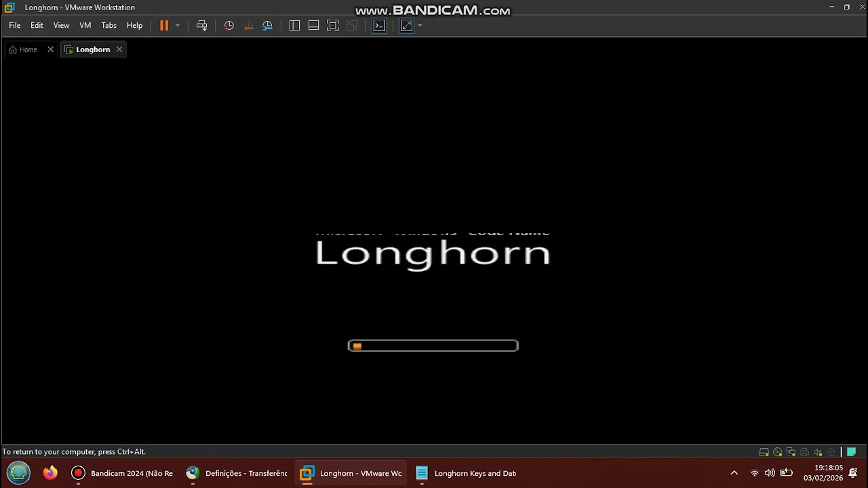Open the snapshot manager icon

tap(267, 25)
